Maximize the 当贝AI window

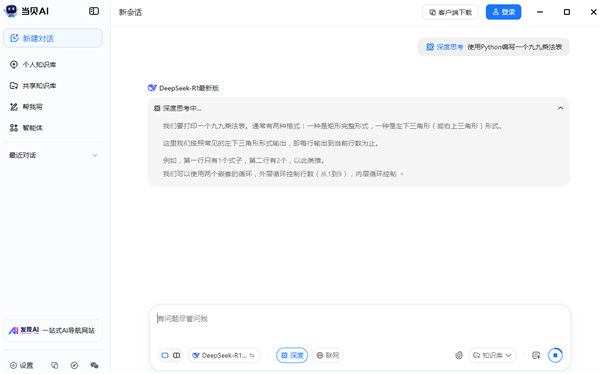[x=567, y=12]
